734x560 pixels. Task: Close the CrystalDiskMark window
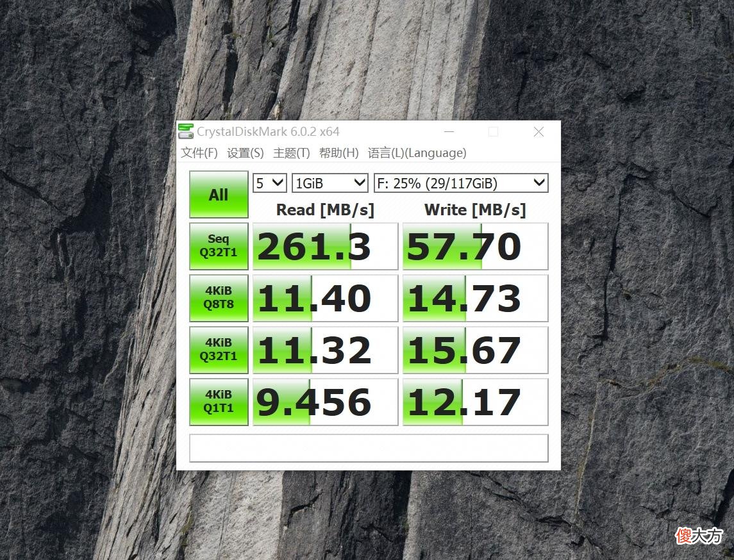point(538,132)
